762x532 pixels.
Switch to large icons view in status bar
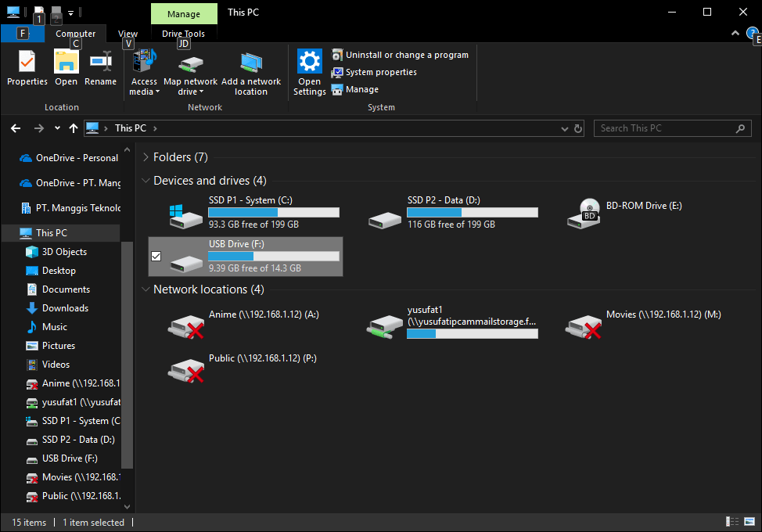pyautogui.click(x=749, y=522)
